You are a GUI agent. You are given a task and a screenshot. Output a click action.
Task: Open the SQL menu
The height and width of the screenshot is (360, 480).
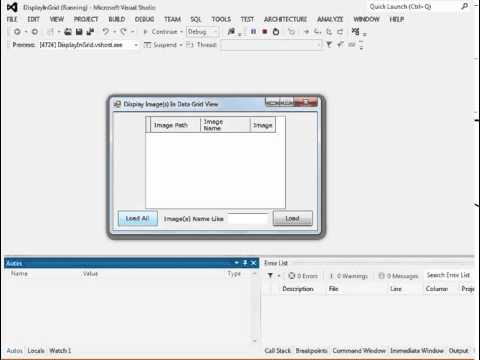196,19
